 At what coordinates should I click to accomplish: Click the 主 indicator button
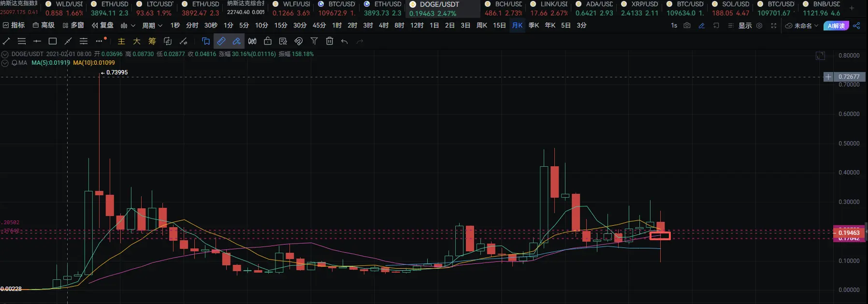coord(121,41)
